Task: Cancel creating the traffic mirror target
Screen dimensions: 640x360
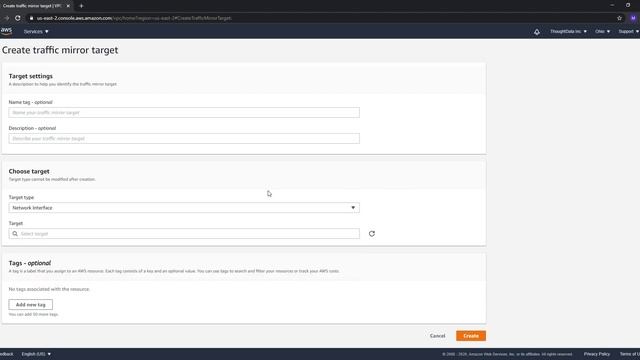Action: (437, 336)
